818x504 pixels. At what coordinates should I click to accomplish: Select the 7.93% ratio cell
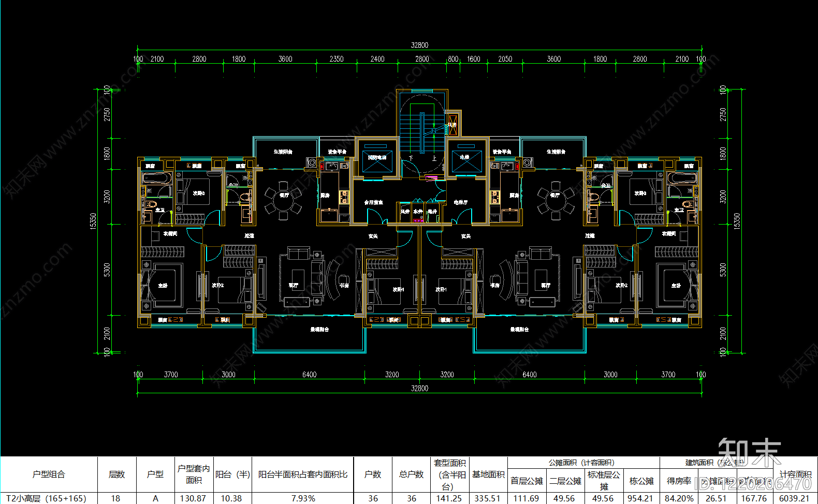pyautogui.click(x=303, y=498)
